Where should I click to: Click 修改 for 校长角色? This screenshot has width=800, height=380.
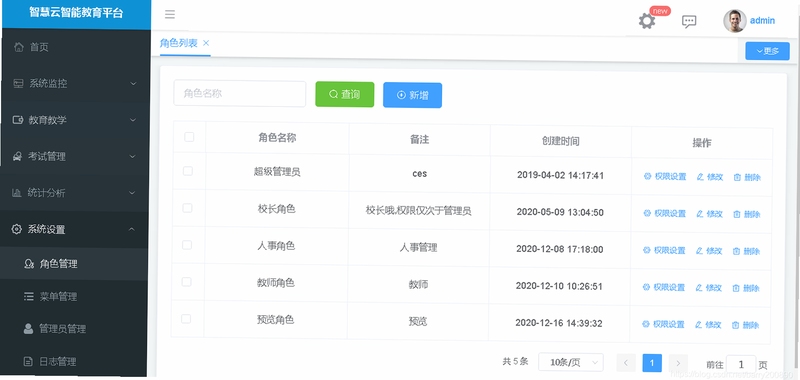coord(709,214)
